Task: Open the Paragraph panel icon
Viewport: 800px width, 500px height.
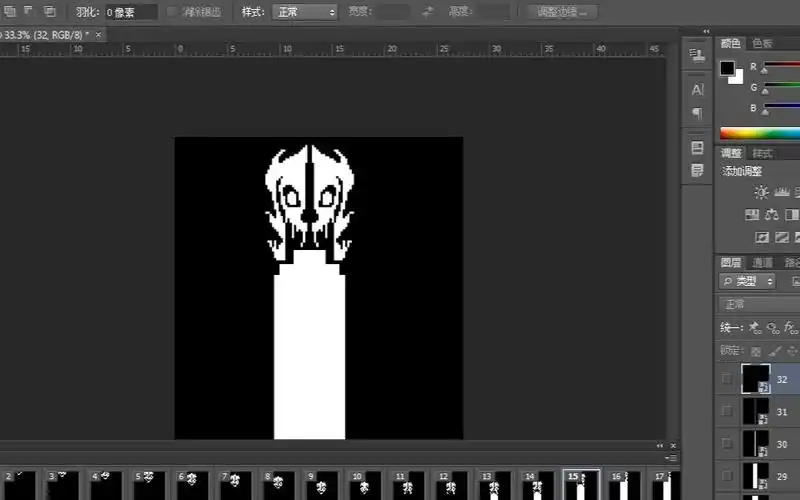Action: point(698,113)
